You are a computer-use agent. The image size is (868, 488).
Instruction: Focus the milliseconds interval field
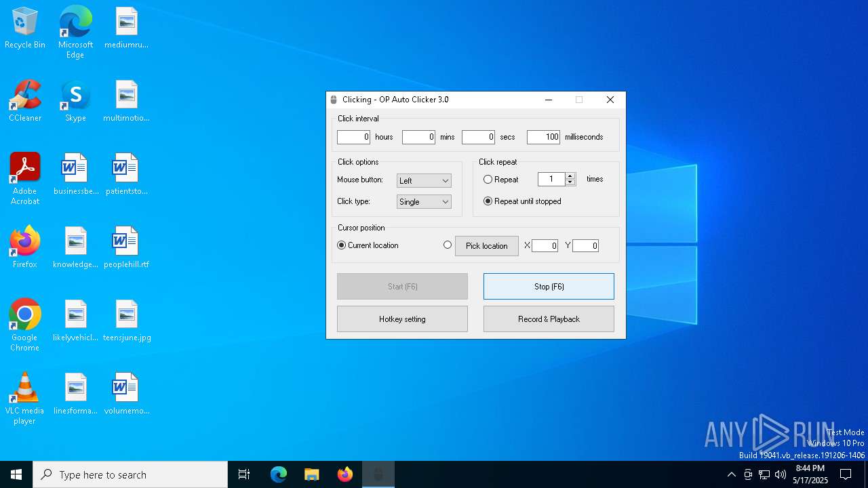(x=543, y=137)
